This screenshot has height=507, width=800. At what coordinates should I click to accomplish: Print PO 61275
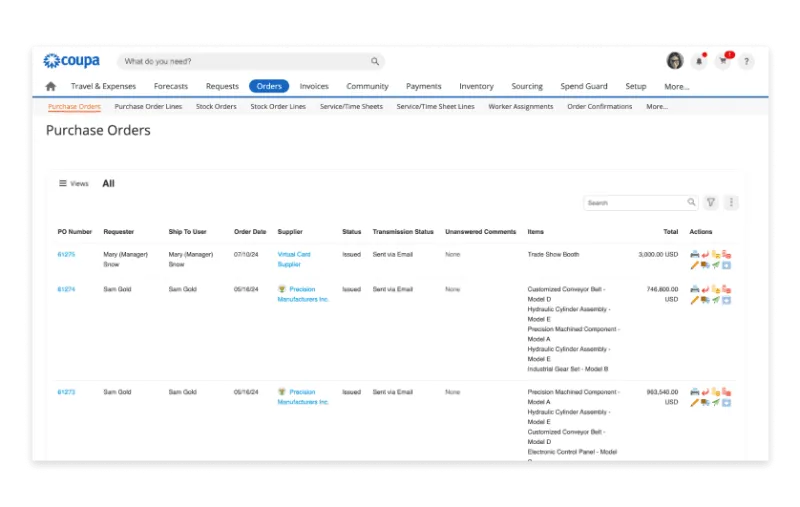pyautogui.click(x=694, y=254)
